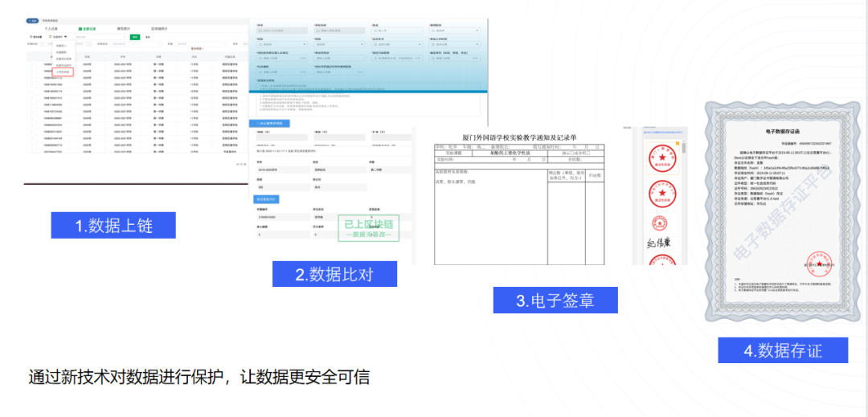This screenshot has height=417, width=868.
Task: Select the second red seal thumbnail in signature list
Action: coord(662,194)
